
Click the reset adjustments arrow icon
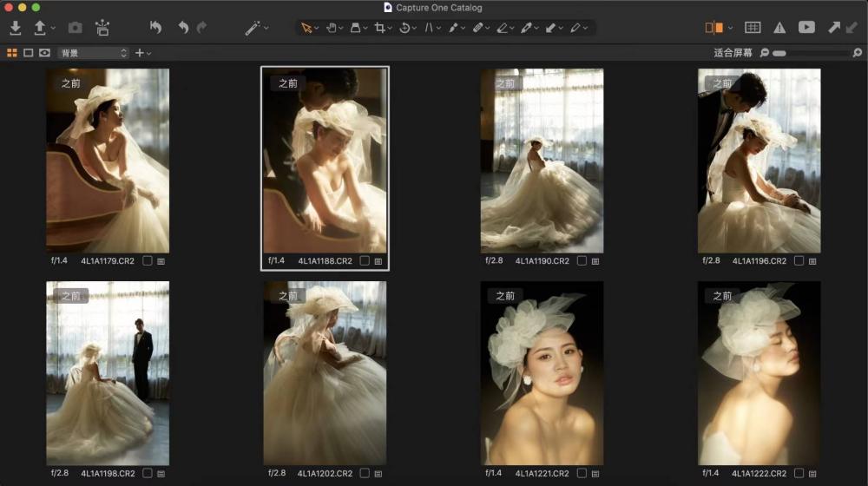(155, 28)
